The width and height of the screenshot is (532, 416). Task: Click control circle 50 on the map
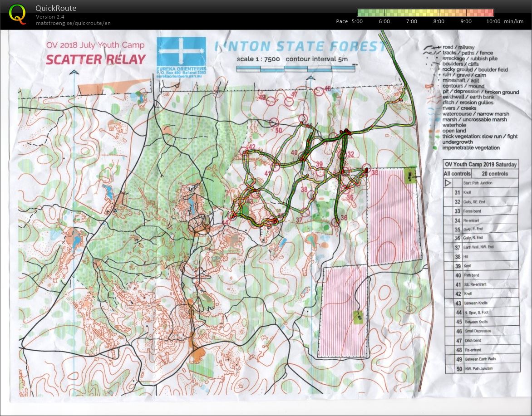point(274,122)
